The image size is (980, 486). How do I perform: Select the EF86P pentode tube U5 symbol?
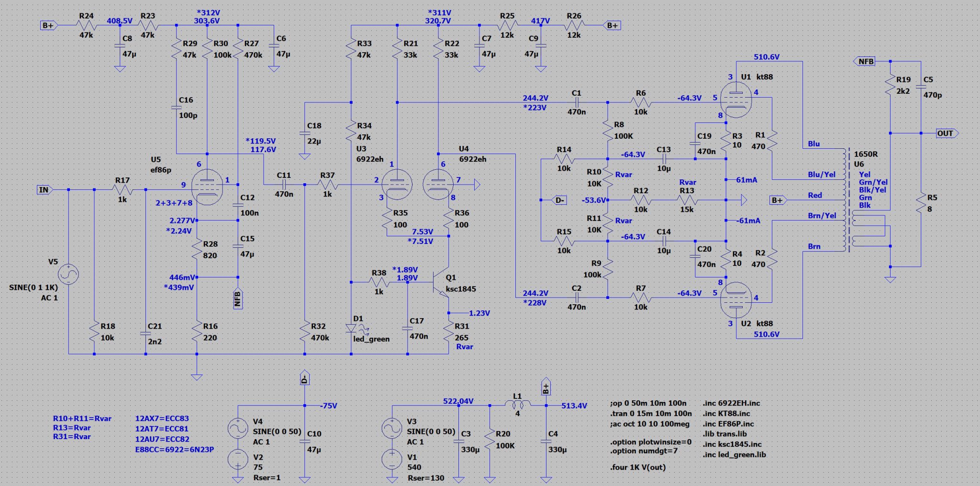207,187
